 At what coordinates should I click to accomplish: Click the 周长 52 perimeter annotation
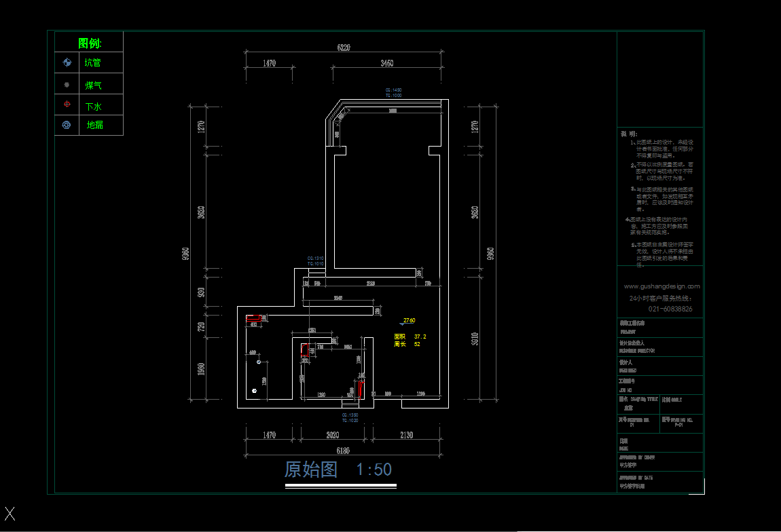(407, 345)
